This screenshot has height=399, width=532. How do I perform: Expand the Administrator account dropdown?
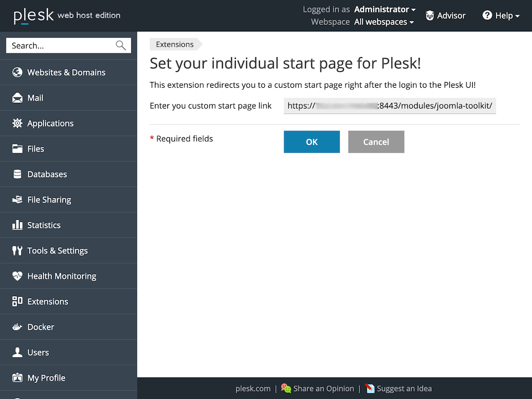[384, 9]
